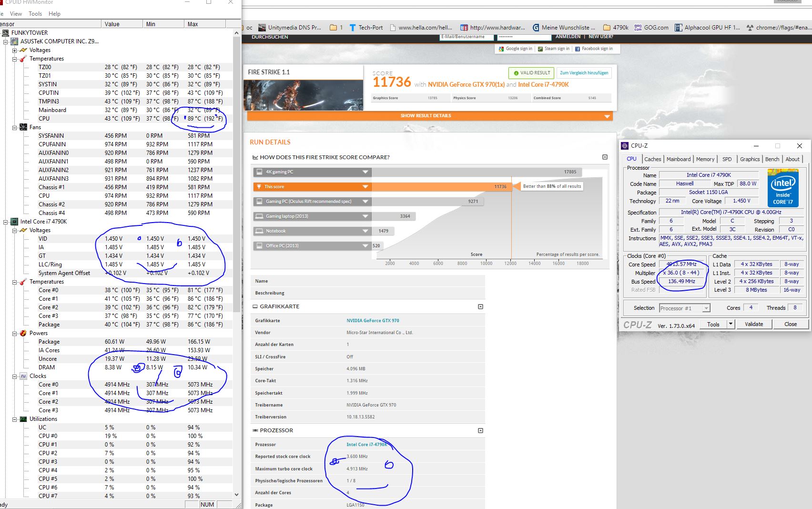Click the Validate button in CPU-Z
Screen dimensions: 812x509
pyautogui.click(x=753, y=324)
